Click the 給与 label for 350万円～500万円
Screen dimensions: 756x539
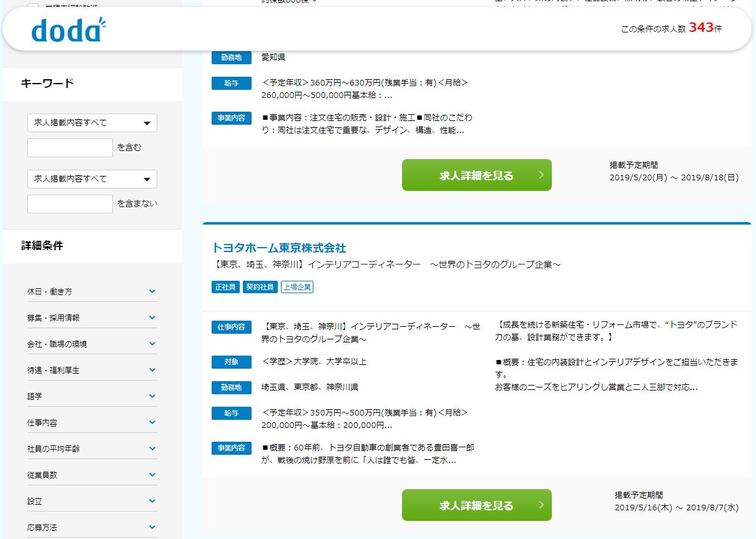(232, 413)
